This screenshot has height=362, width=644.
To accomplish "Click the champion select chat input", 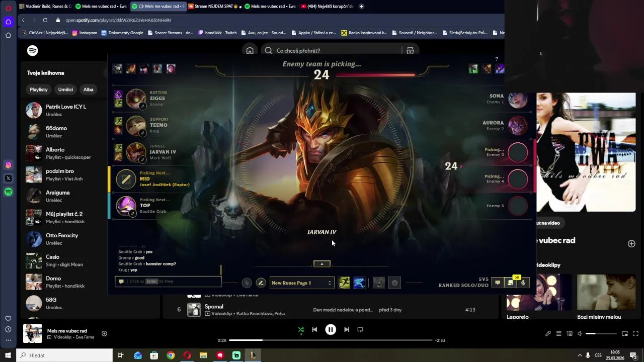I will (x=168, y=282).
